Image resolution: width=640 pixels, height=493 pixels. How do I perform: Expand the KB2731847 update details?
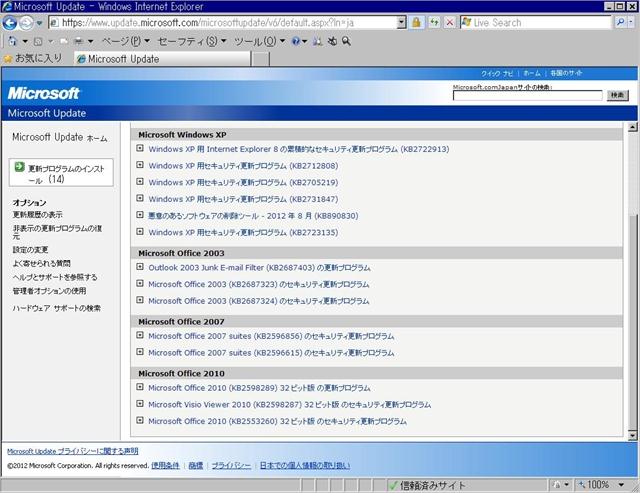(x=140, y=198)
